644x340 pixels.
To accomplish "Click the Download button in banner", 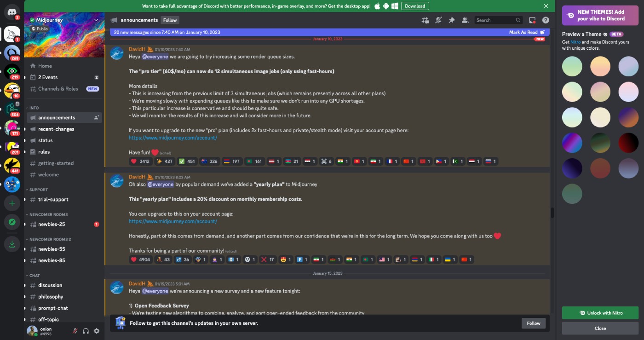I will pyautogui.click(x=415, y=6).
